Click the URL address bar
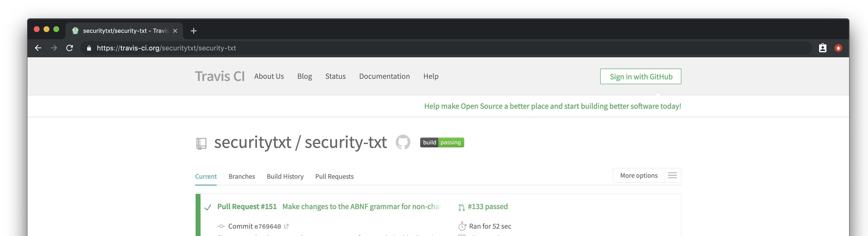The height and width of the screenshot is (236, 868). click(446, 48)
